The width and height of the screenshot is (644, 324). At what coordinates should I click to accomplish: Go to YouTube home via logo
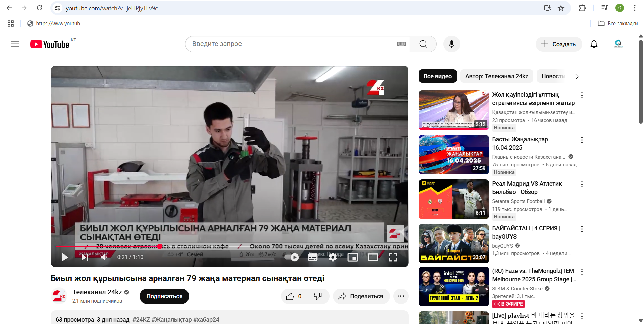pyautogui.click(x=50, y=44)
